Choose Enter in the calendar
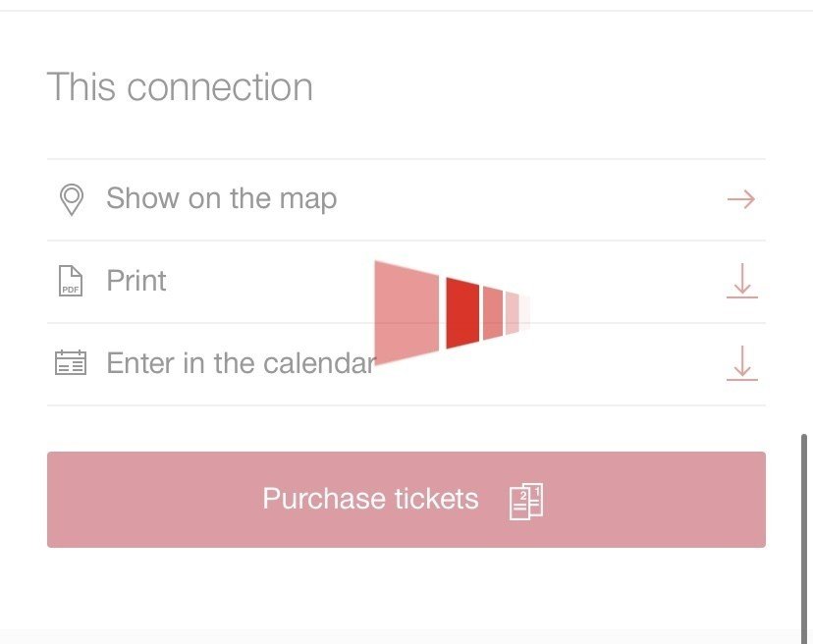 coord(242,363)
